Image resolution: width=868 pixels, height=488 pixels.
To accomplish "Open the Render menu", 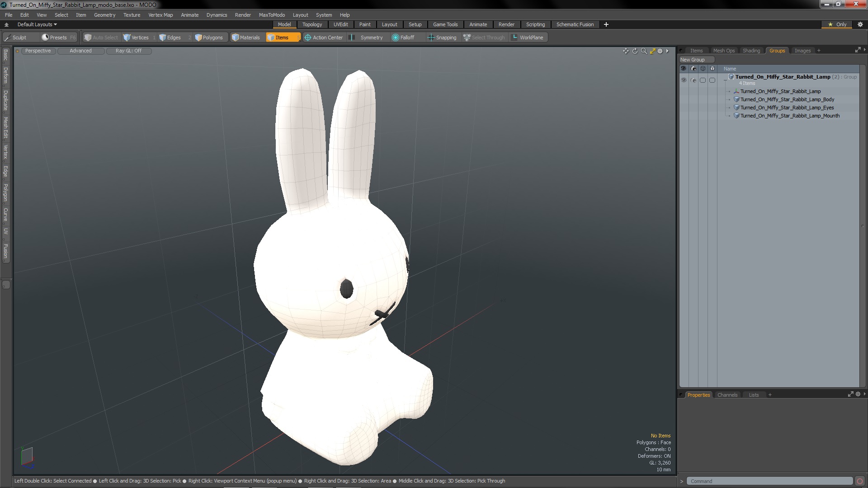I will (243, 15).
